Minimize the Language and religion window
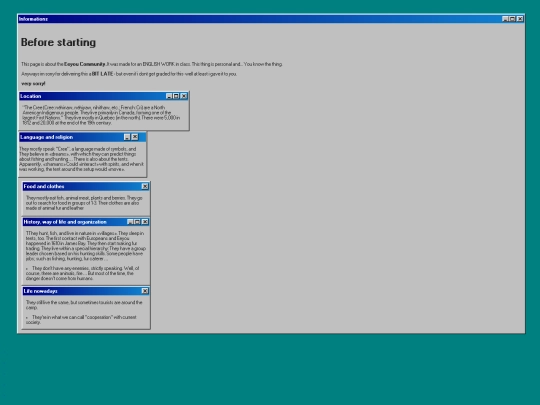This screenshot has width=540, height=405. 127,137
